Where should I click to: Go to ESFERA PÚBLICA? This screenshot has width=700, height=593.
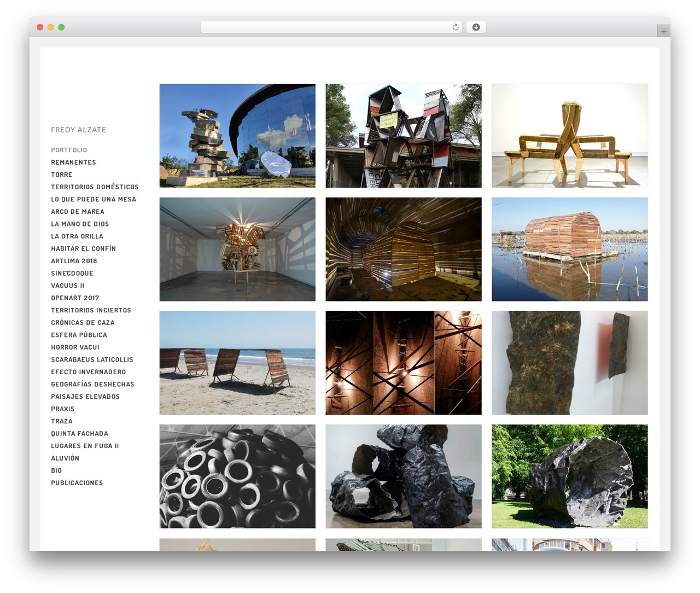coord(79,335)
